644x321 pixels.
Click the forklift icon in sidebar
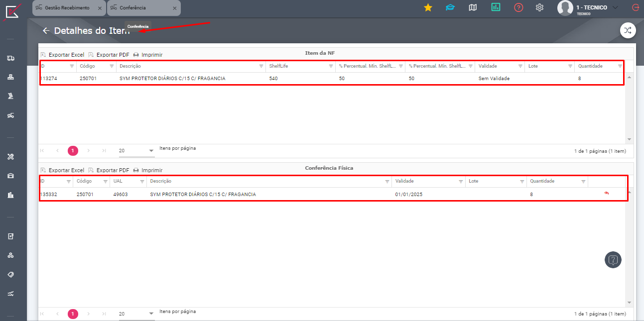tap(10, 115)
